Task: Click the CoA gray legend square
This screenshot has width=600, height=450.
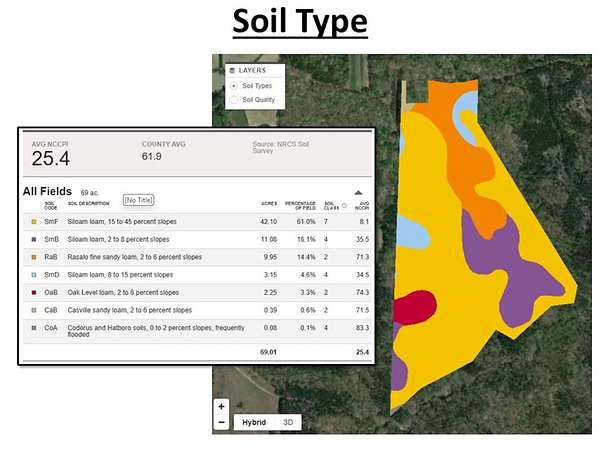Action: (x=33, y=327)
